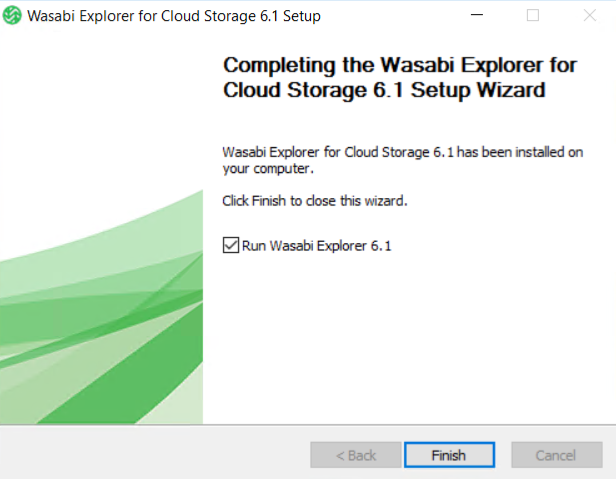Image resolution: width=616 pixels, height=479 pixels.
Task: Click the "has been installed on your computer" message
Action: pyautogui.click(x=402, y=160)
